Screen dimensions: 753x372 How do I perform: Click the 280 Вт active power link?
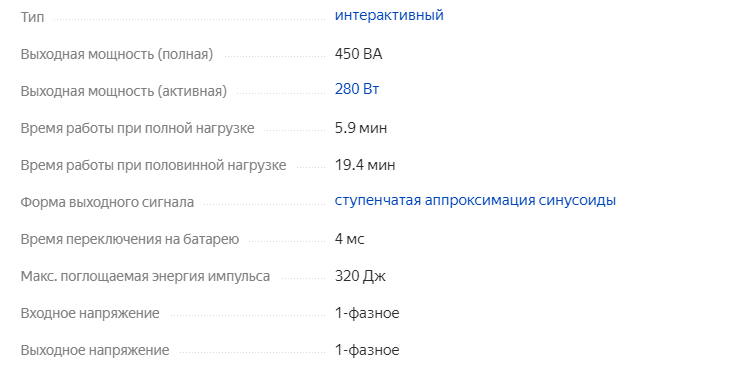coord(357,89)
